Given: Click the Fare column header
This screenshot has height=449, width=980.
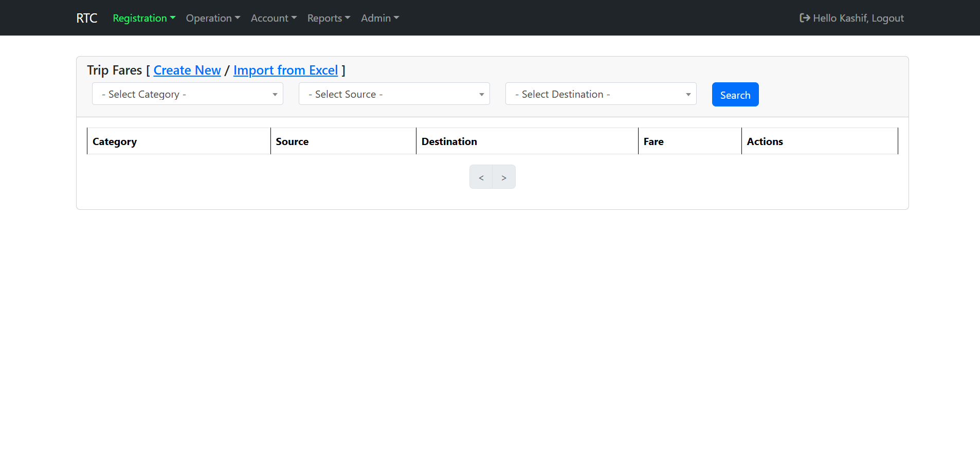Looking at the screenshot, I should click(x=654, y=141).
